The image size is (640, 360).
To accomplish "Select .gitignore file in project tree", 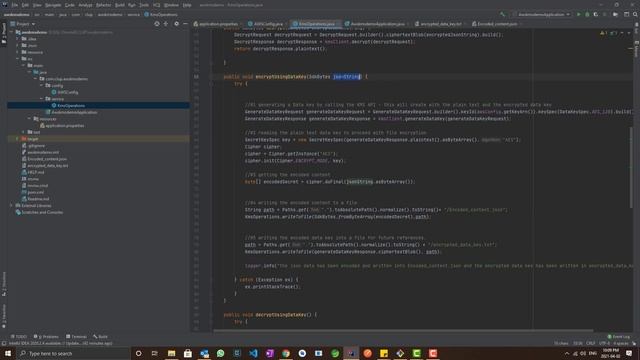I will [x=33, y=146].
